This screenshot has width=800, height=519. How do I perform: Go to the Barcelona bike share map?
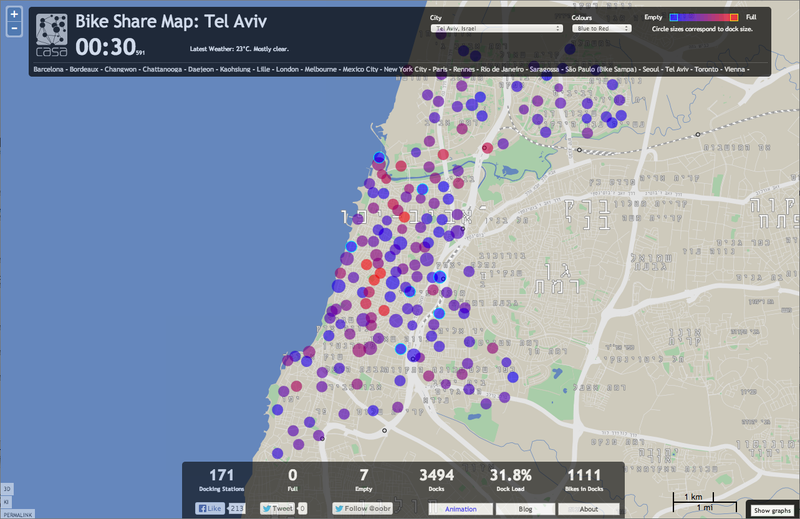48,69
